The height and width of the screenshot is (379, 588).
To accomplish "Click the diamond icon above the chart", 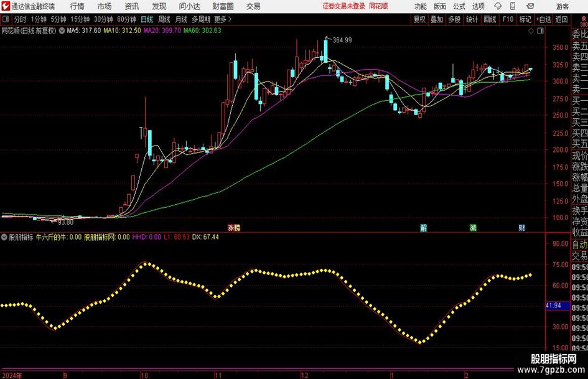I will (x=531, y=31).
